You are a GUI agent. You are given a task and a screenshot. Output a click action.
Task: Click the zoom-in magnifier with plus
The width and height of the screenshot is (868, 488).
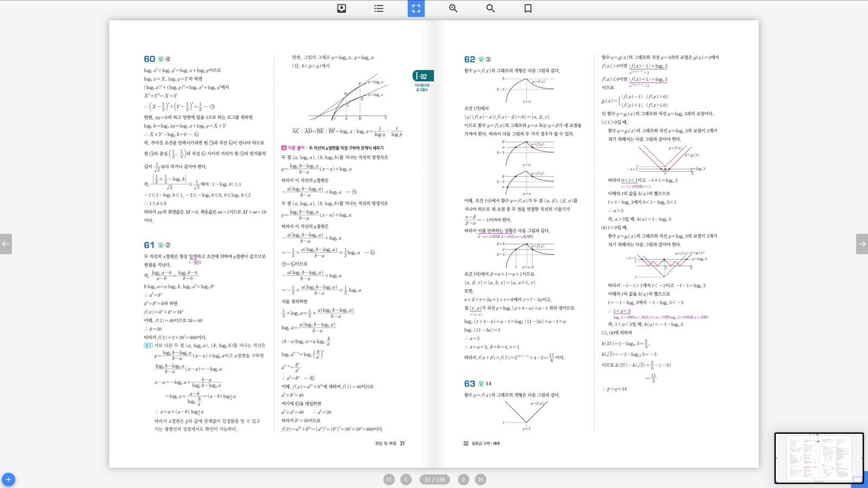tap(454, 9)
